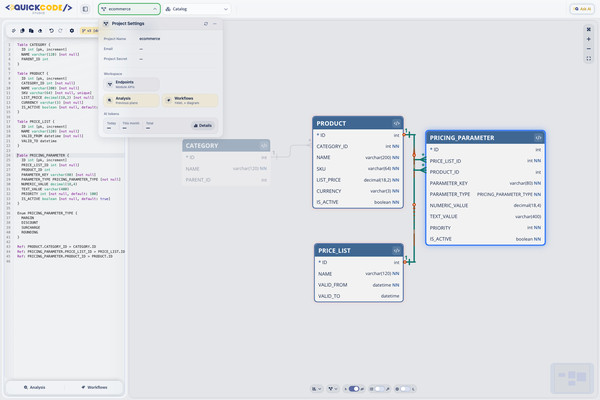
Task: Open the first dropdown in bottom bar
Action: point(316,389)
